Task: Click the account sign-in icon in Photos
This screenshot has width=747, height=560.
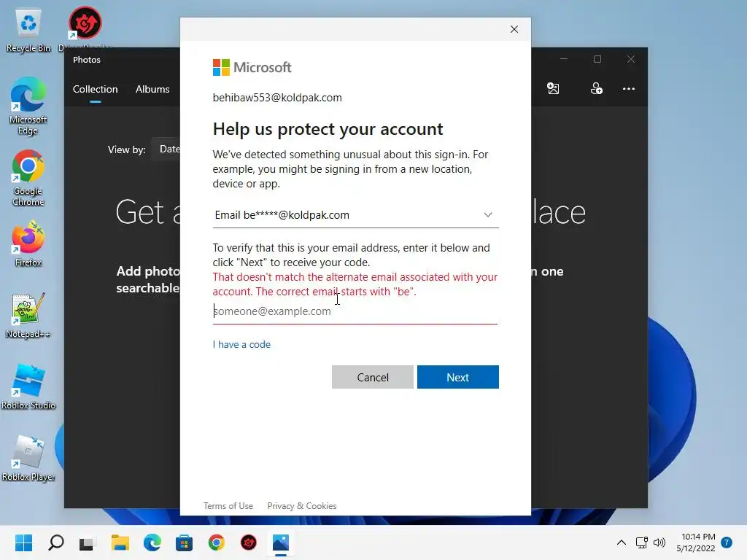Action: point(597,88)
